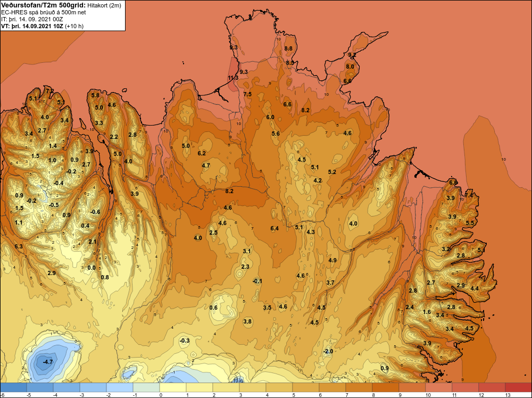532x398 pixels.
Task: Click the legend swatch between 6 and 7
Action: pyautogui.click(x=332, y=387)
